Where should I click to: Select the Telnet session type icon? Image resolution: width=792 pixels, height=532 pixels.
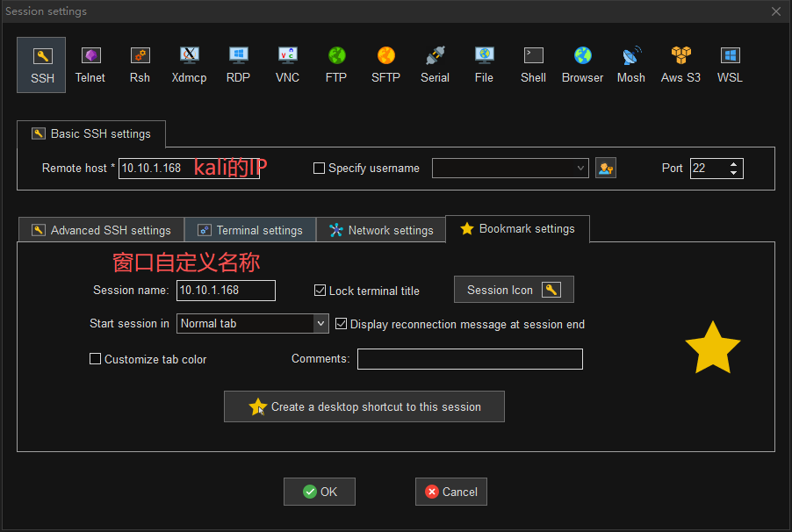(90, 65)
